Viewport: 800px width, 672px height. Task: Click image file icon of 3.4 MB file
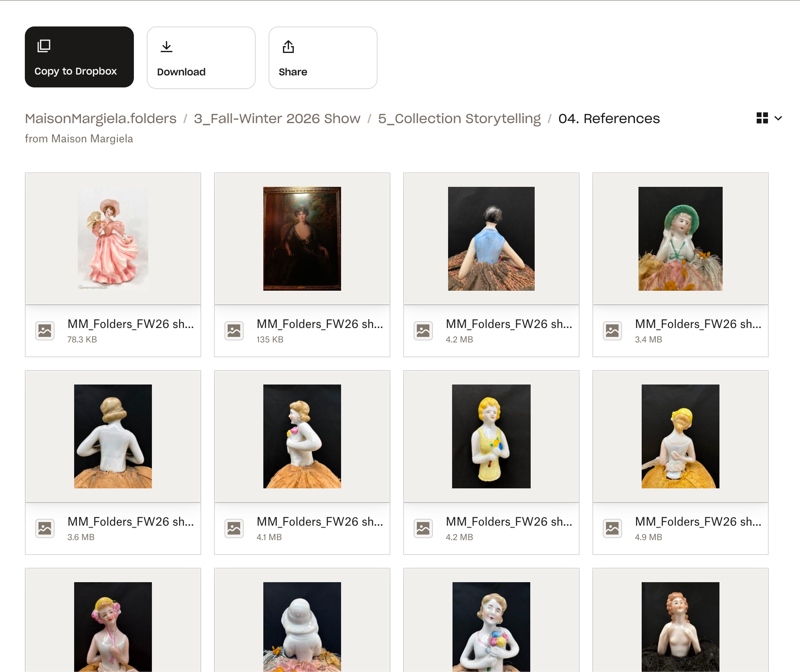[x=612, y=331]
